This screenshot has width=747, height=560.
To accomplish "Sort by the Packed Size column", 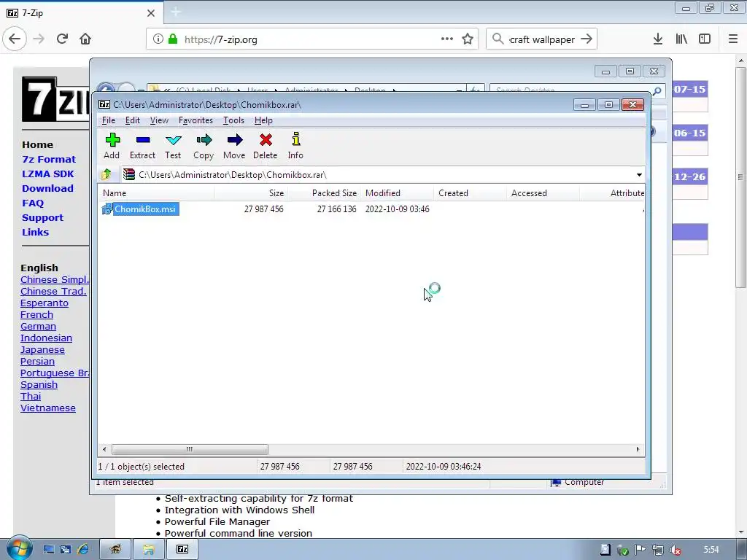I will pos(324,192).
